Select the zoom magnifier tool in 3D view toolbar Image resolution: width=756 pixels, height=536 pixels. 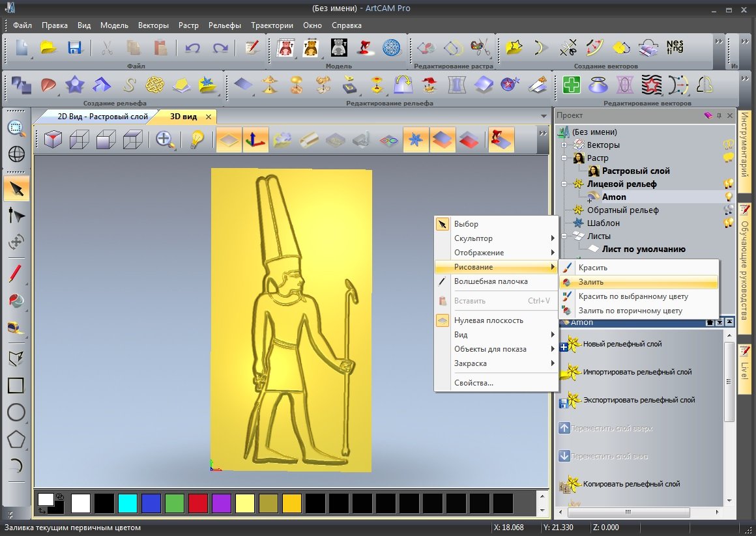point(166,139)
